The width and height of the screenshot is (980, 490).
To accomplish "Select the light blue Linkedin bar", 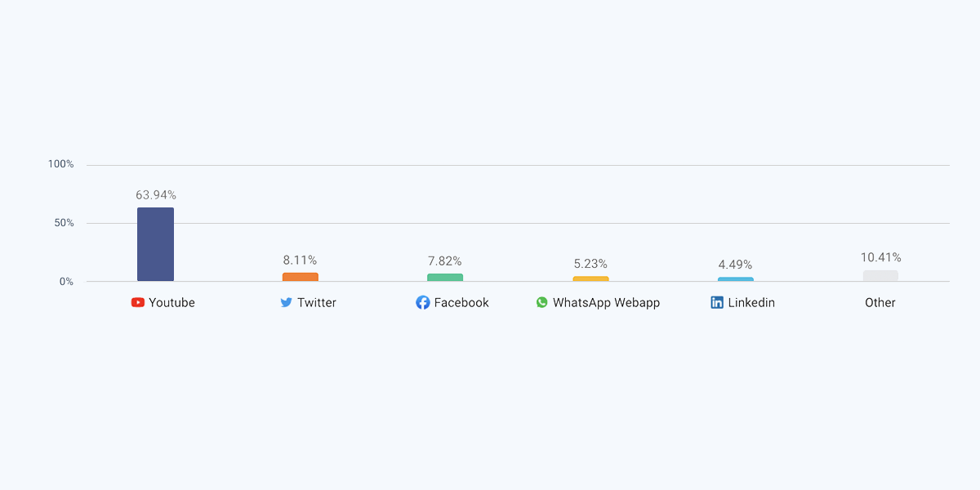I will 736,279.
